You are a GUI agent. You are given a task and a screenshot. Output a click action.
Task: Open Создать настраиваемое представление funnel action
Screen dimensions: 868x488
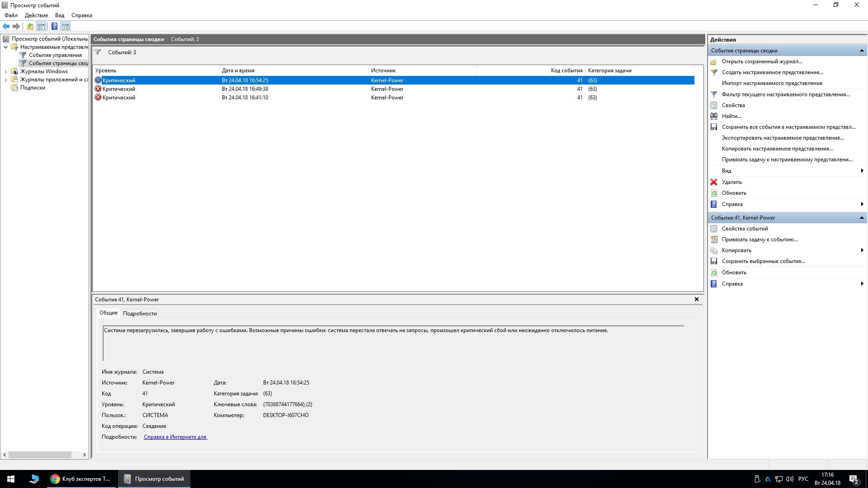772,72
